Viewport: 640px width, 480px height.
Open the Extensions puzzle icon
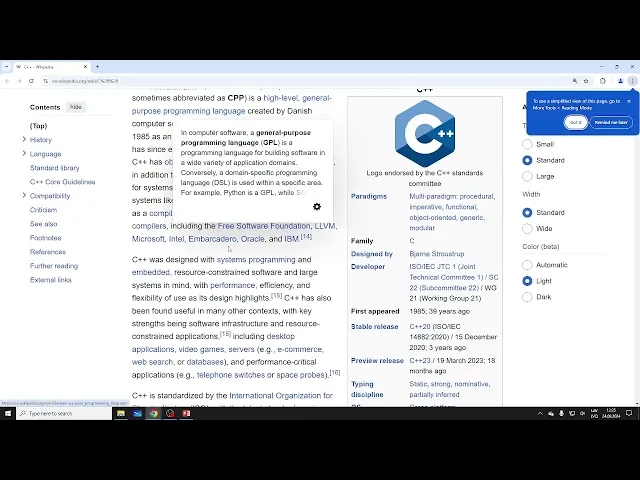603,81
